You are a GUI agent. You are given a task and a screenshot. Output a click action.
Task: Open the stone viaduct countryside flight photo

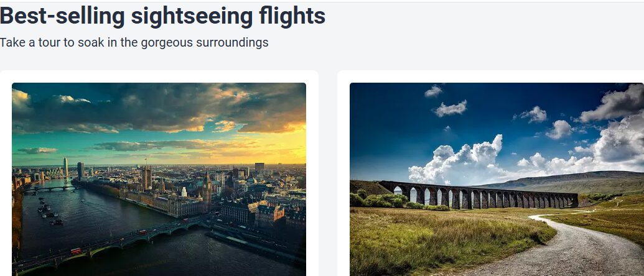point(497,179)
